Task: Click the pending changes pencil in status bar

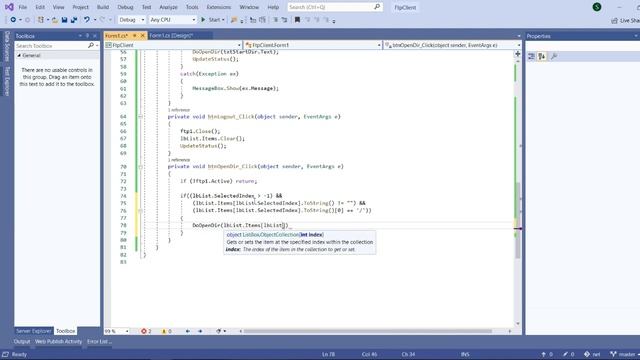Action: click(565, 354)
